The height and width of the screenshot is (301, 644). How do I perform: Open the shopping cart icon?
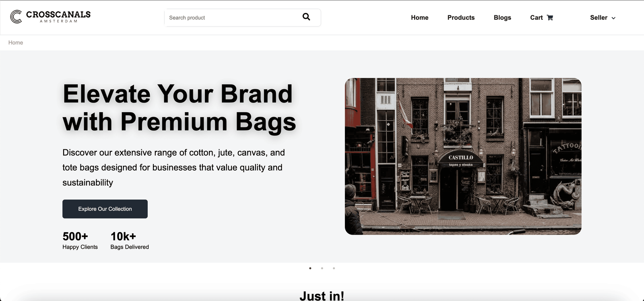[550, 18]
